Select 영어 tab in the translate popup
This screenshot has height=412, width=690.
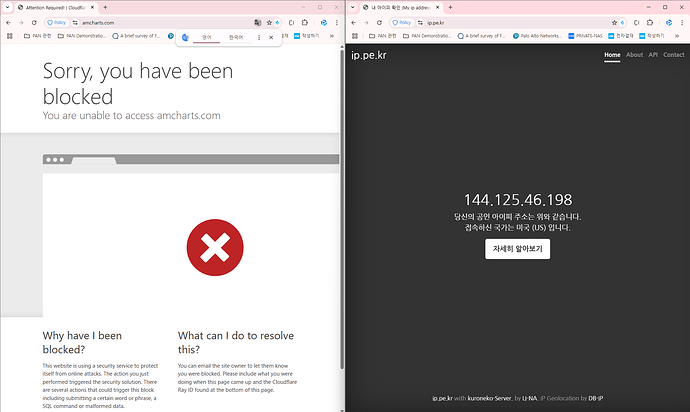point(206,37)
